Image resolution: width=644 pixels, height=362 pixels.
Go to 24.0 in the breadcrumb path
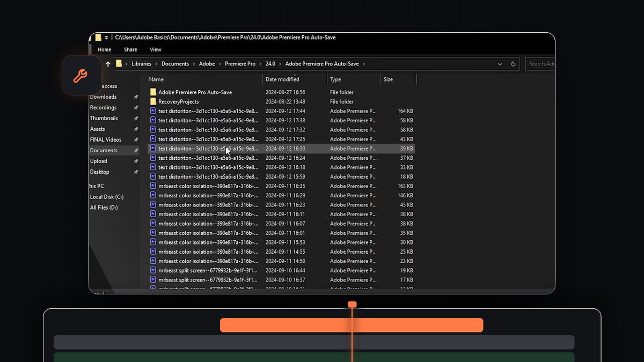point(270,64)
